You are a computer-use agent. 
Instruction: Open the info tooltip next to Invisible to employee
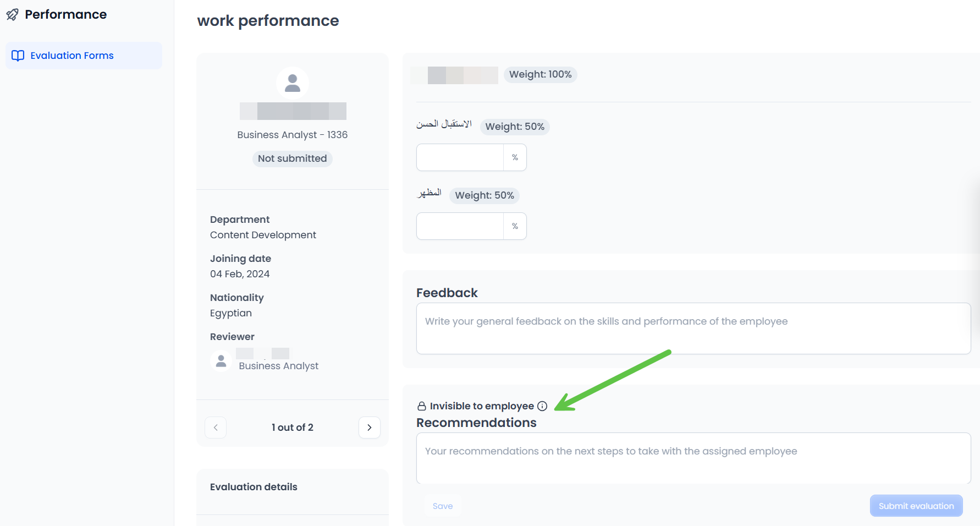(x=543, y=406)
